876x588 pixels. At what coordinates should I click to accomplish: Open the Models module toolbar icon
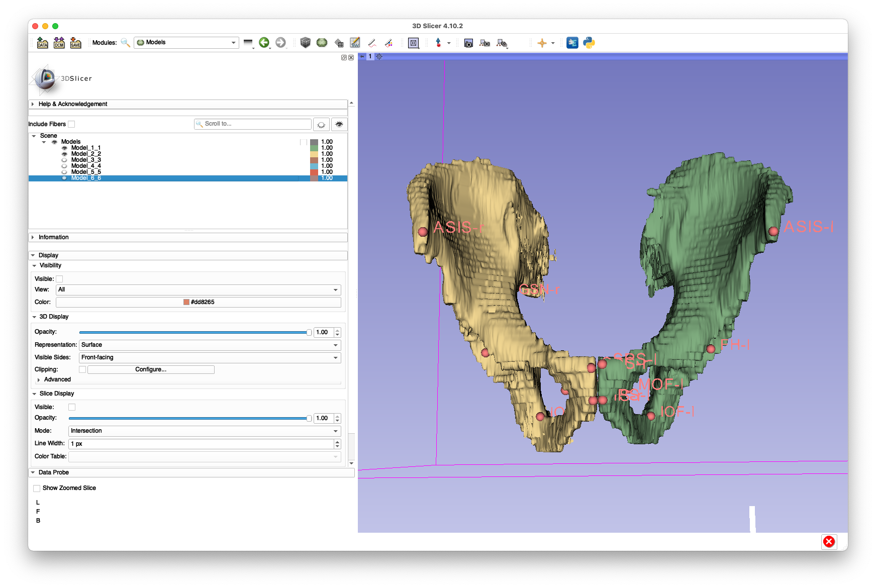point(322,43)
